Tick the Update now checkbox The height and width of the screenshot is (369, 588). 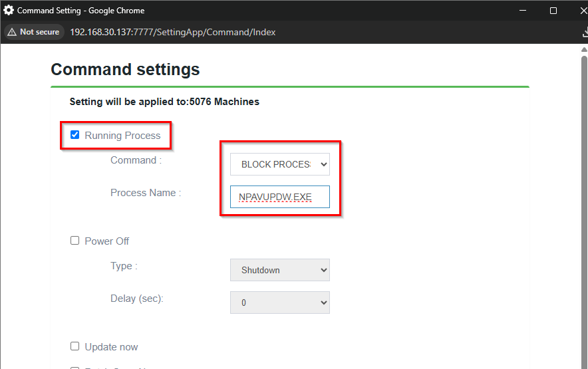(75, 346)
